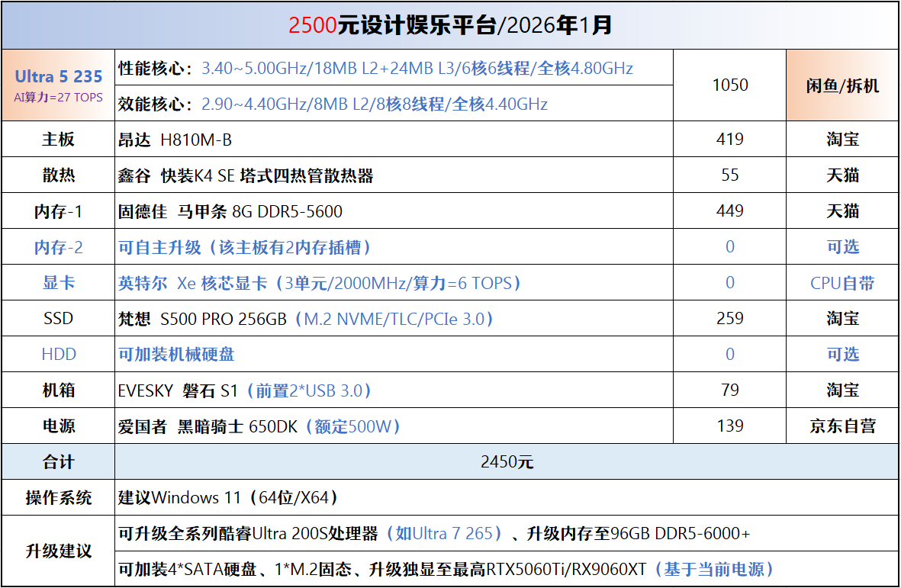Click the SSD price '259'
The image size is (901, 588).
click(730, 318)
